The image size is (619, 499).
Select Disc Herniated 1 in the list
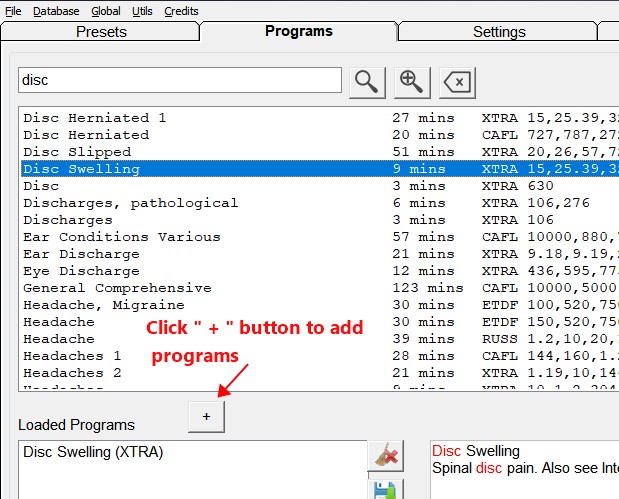pyautogui.click(x=95, y=118)
